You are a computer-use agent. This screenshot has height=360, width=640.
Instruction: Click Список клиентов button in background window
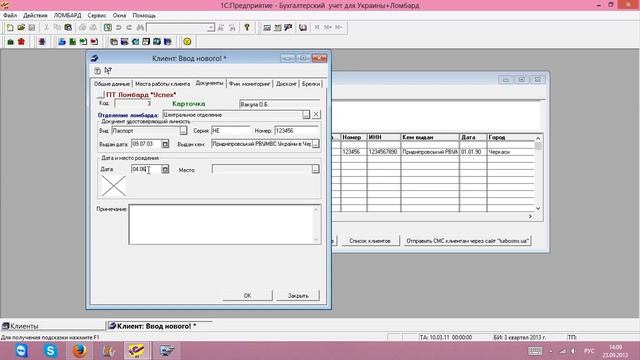[369, 241]
